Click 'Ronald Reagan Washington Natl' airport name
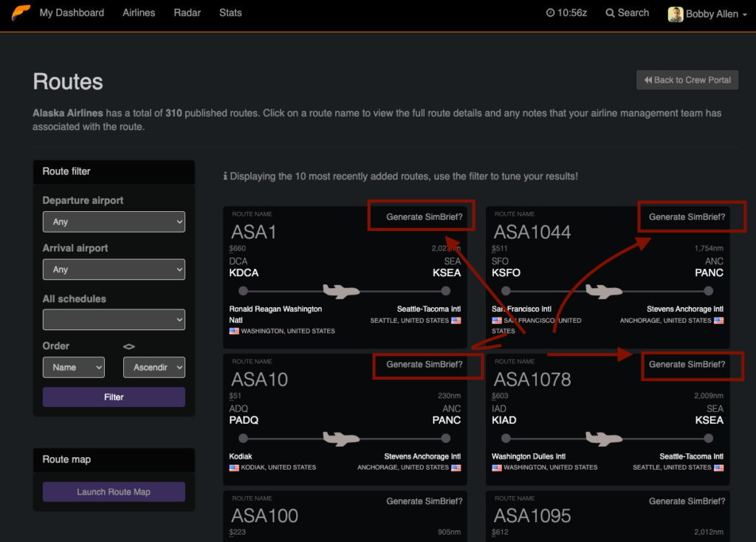This screenshot has height=542, width=756. pyautogui.click(x=275, y=315)
